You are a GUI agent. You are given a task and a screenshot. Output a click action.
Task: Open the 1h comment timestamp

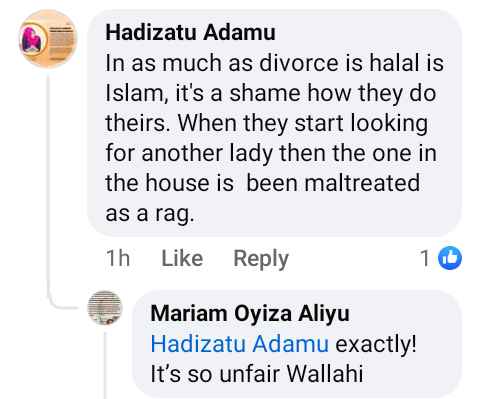click(x=118, y=258)
